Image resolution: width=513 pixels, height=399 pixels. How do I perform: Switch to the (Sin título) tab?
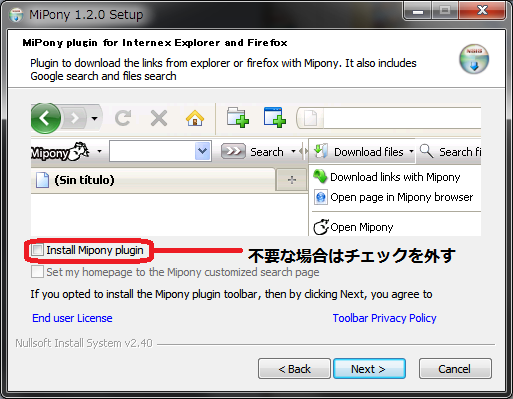(153, 180)
